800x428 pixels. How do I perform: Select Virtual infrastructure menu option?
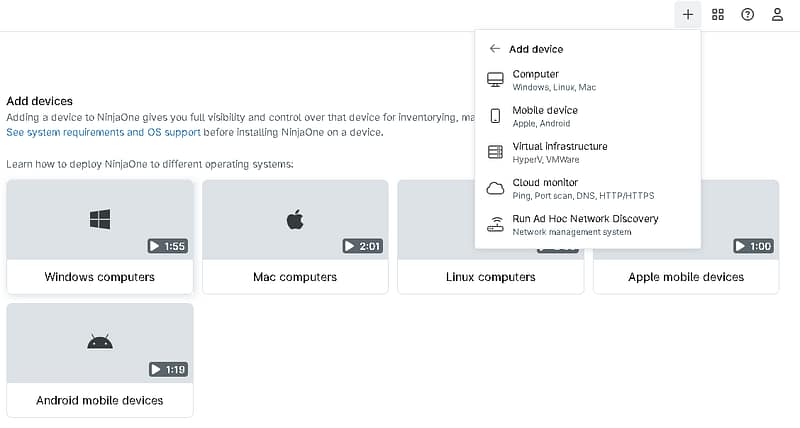559,147
